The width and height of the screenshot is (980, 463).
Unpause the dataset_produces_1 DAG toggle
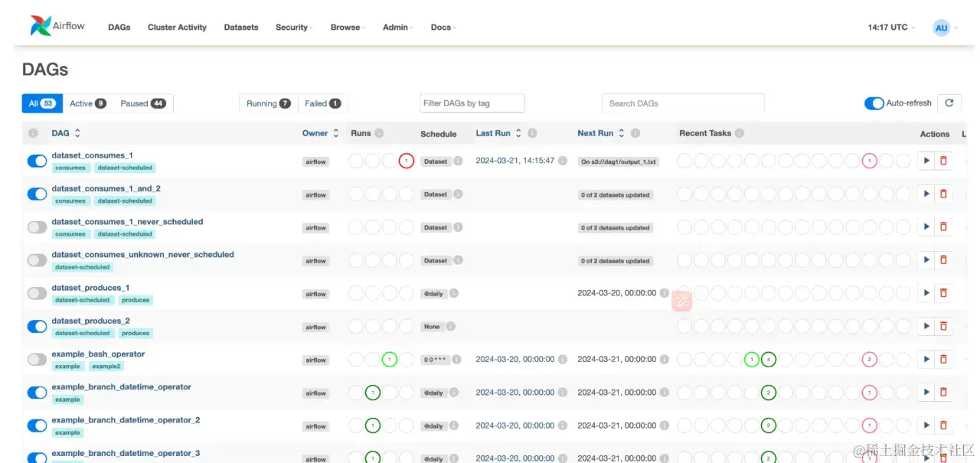[37, 293]
